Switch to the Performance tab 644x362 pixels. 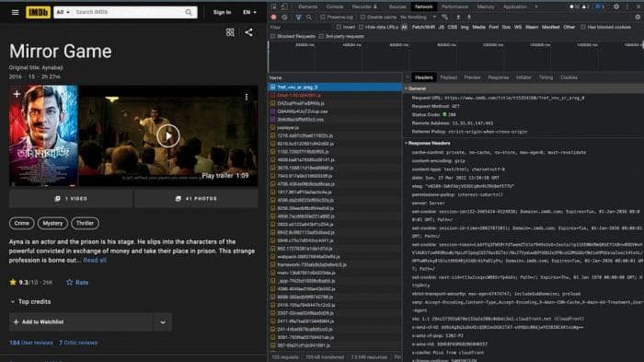[454, 6]
